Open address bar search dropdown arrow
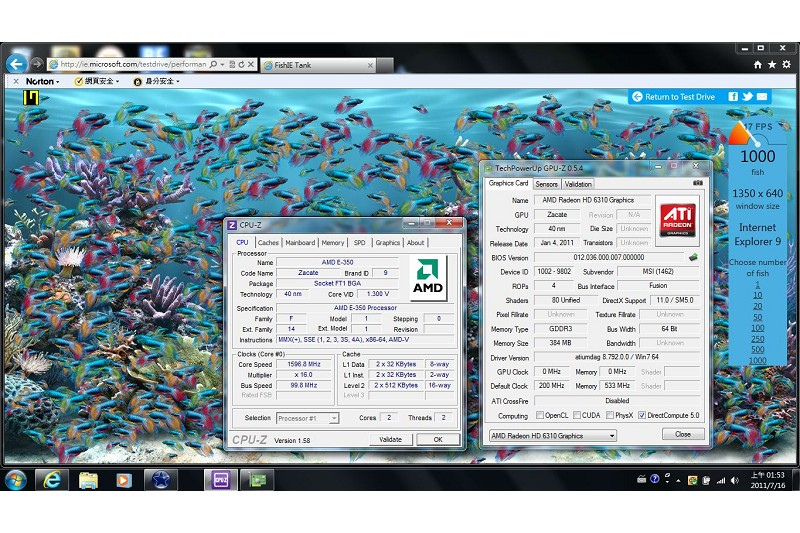 click(x=222, y=64)
